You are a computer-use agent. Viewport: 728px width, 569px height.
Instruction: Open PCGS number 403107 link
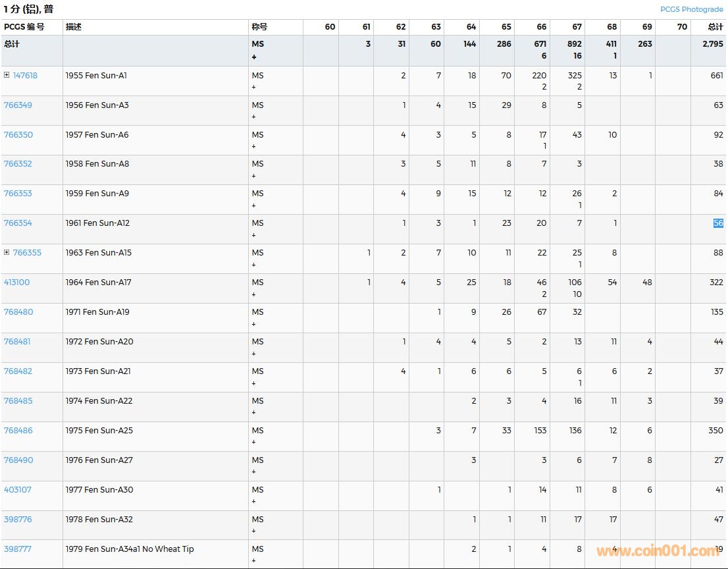coord(17,489)
